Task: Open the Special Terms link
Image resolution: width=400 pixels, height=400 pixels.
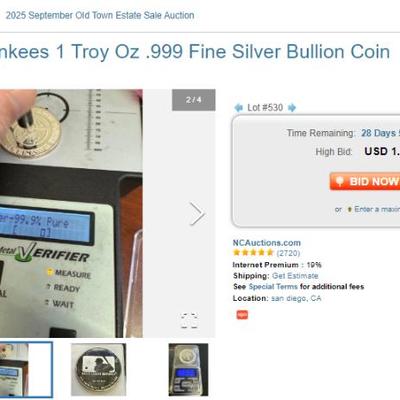Action: (273, 287)
